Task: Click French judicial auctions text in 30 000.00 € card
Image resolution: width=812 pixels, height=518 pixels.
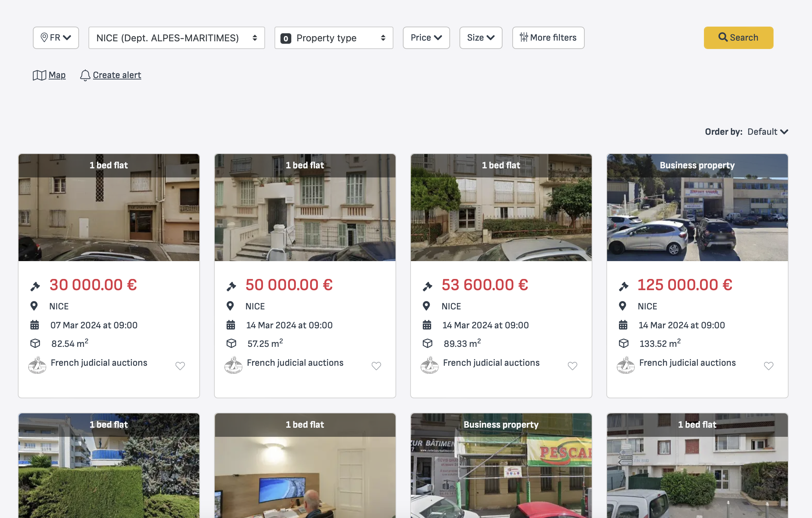Action: click(99, 363)
